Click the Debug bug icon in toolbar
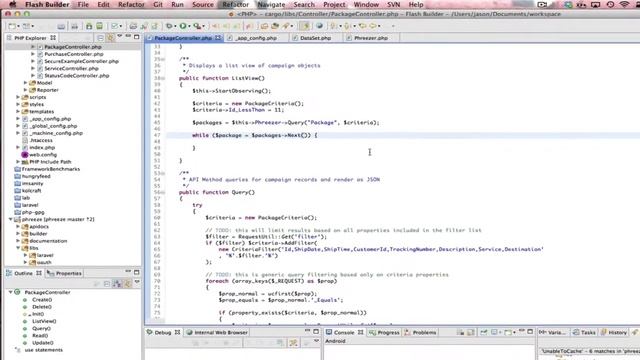Screen dimensions: 640x360 coord(169,26)
